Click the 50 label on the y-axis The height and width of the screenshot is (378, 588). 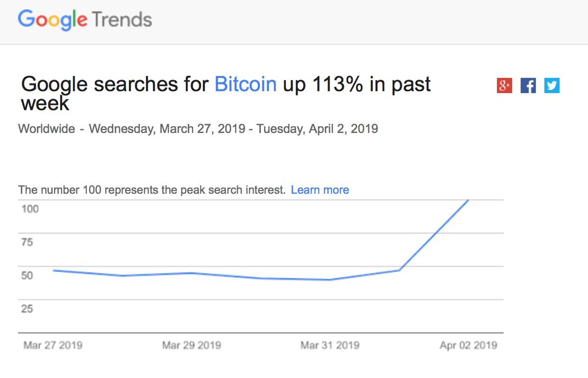click(27, 275)
